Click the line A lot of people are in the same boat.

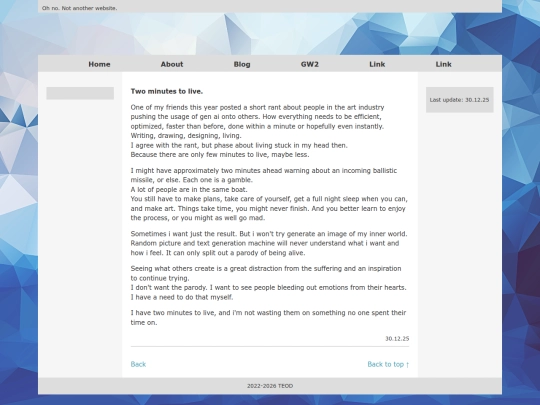pyautogui.click(x=189, y=189)
